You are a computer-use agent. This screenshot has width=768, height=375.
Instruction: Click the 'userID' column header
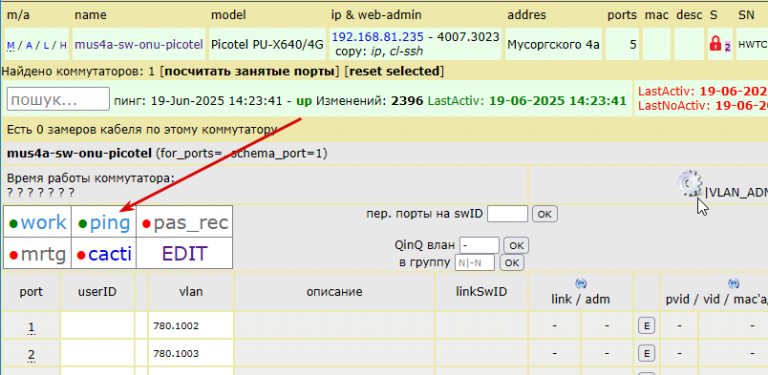(x=97, y=292)
